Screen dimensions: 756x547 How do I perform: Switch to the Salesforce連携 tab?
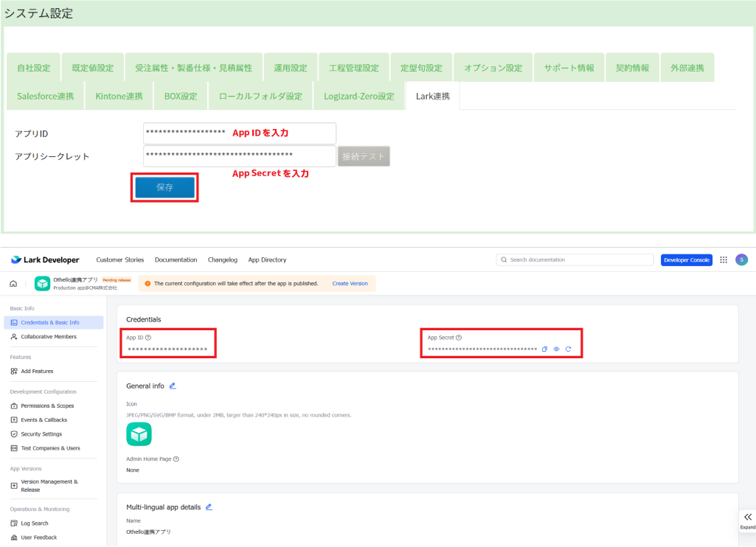45,96
